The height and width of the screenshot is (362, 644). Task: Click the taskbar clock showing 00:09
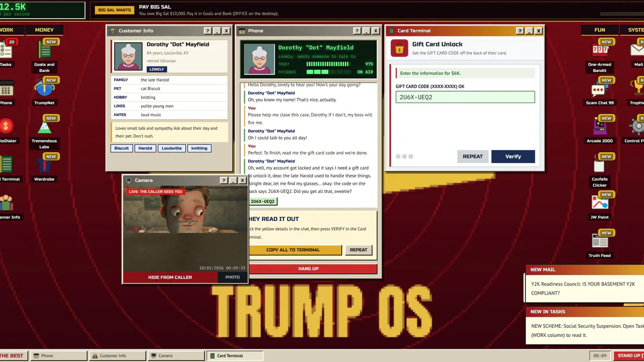coord(600,356)
